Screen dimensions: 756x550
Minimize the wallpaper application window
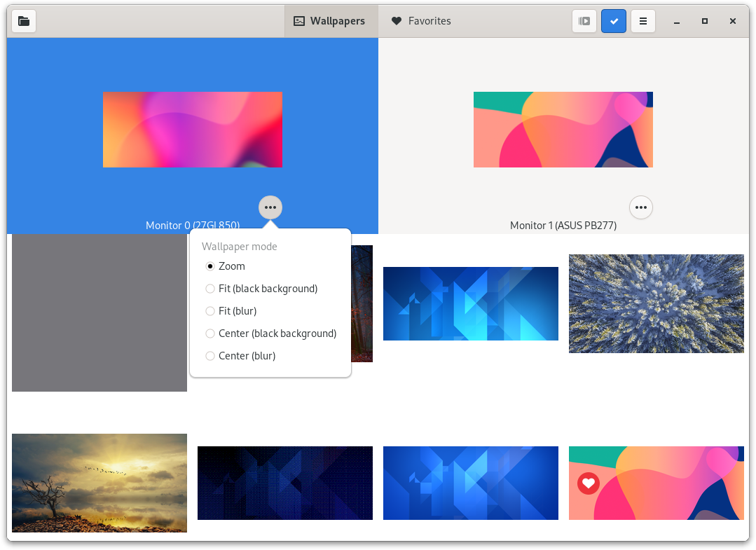point(677,21)
